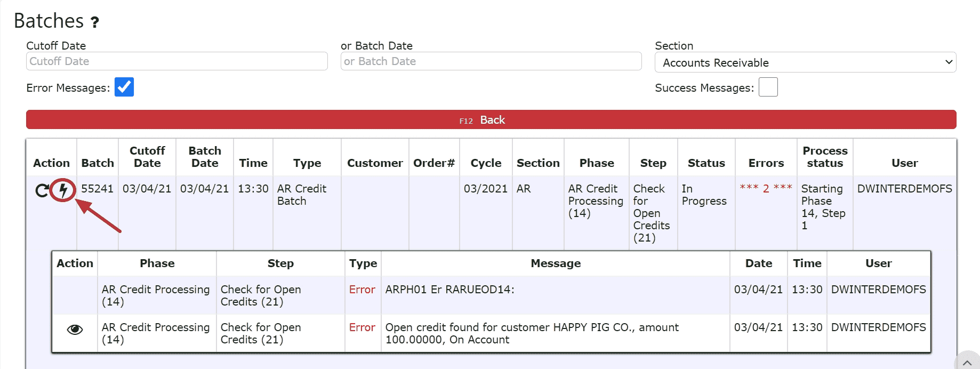The width and height of the screenshot is (980, 369).
Task: Click the red *** 2 *** errors count
Action: point(766,188)
